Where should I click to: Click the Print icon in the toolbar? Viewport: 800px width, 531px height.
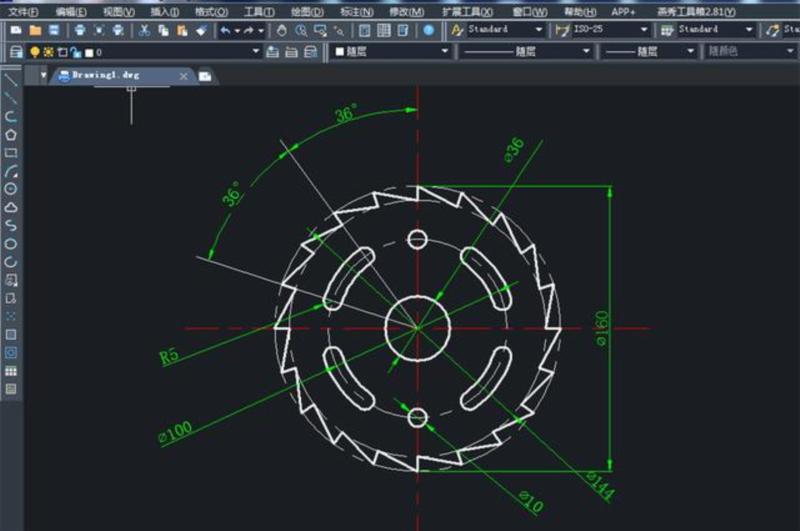coord(80,31)
